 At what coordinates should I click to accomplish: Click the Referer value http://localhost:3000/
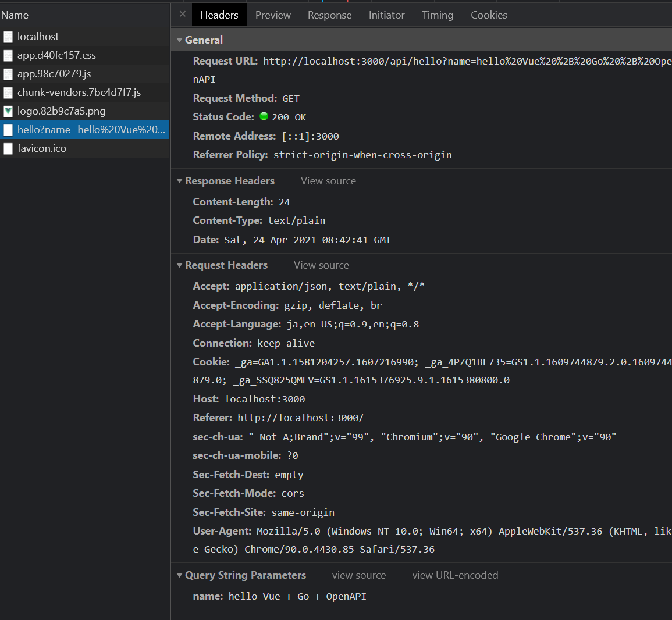point(300,418)
